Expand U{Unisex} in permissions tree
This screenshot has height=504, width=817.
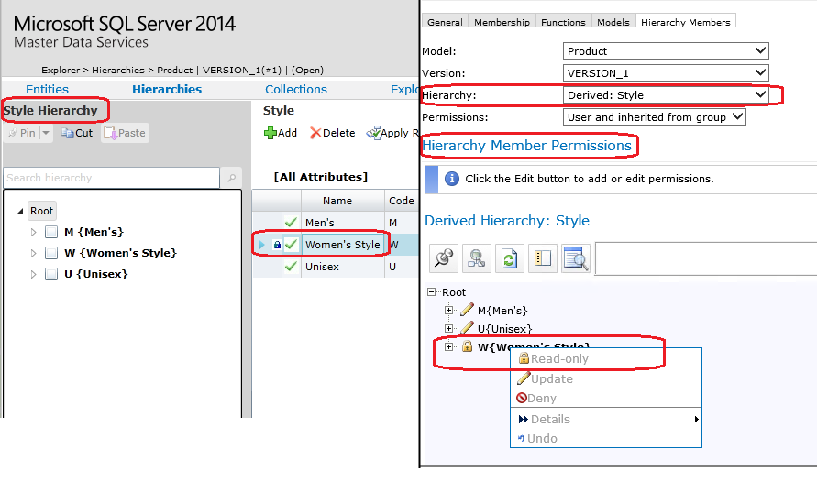[x=448, y=329]
